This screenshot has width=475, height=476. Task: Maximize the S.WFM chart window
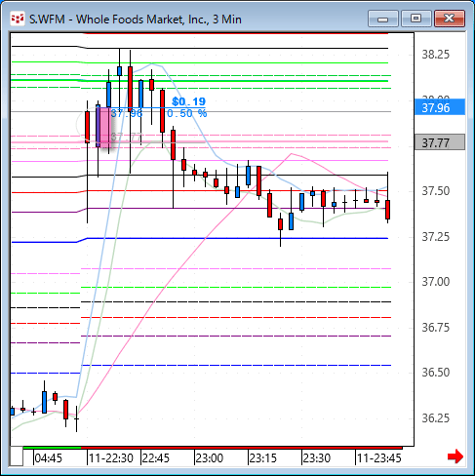coord(416,19)
